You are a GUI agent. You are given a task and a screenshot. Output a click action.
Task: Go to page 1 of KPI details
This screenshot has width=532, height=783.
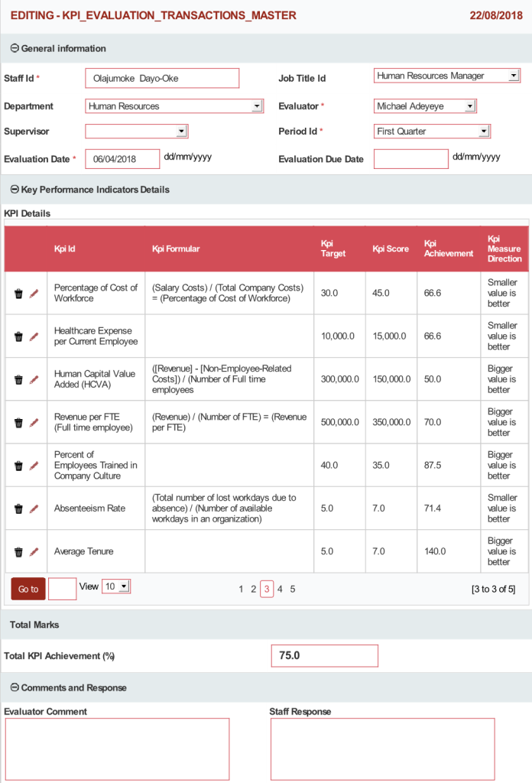(x=241, y=589)
